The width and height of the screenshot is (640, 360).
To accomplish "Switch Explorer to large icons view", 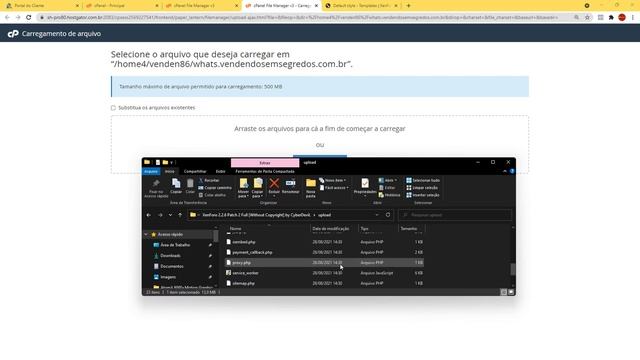I will [x=511, y=292].
